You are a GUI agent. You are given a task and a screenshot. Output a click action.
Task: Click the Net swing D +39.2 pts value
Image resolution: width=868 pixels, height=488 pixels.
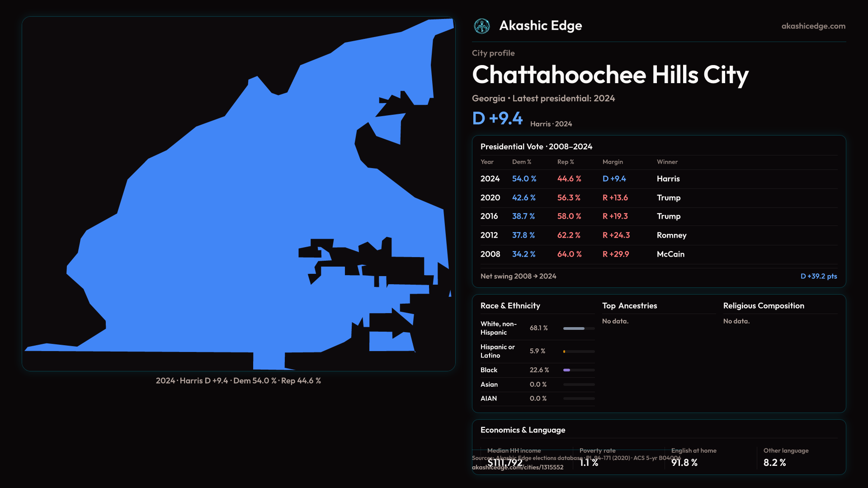click(x=818, y=277)
